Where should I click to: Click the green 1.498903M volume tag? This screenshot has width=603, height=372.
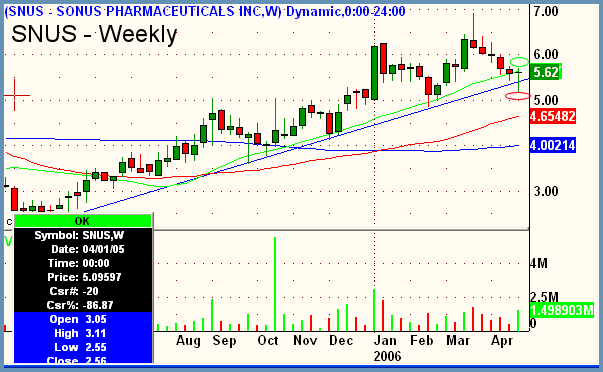pyautogui.click(x=562, y=310)
